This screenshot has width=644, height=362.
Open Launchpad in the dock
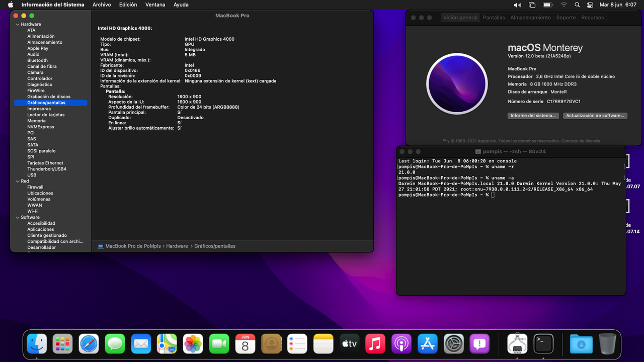63,344
